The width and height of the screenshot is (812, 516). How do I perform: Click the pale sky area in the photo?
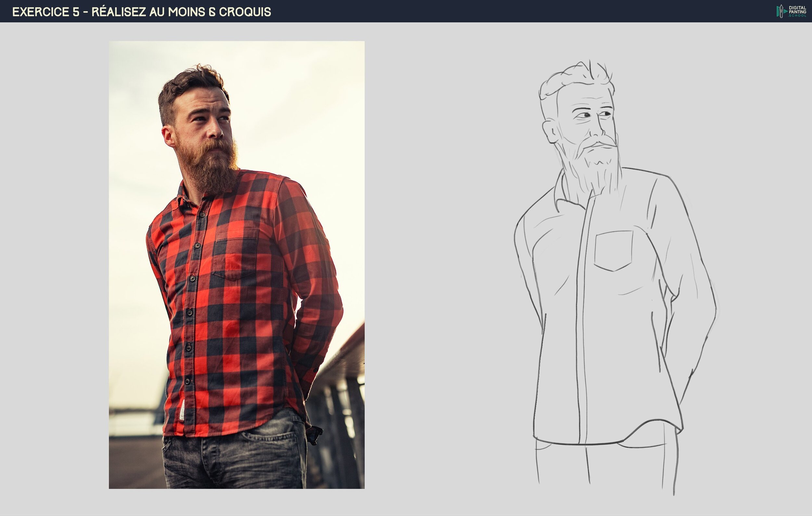303,101
